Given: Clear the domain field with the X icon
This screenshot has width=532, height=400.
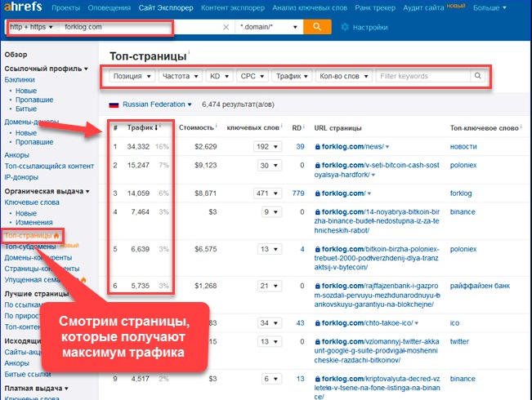Looking at the screenshot, I should click(226, 27).
